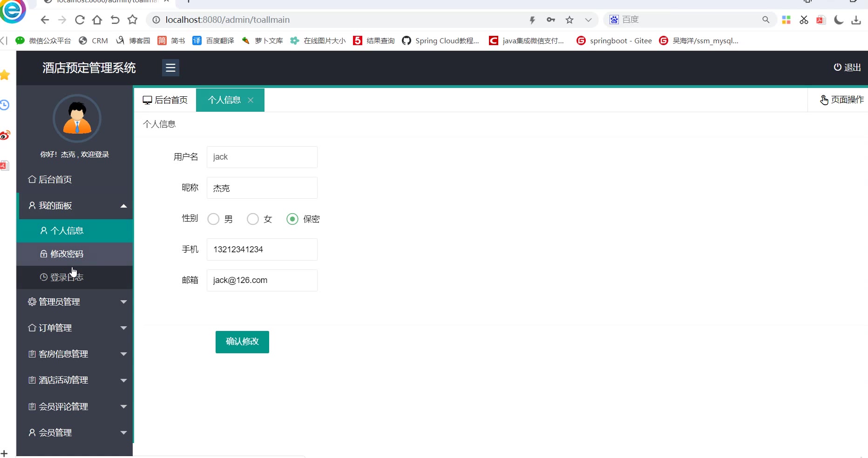
Task: Expand the 酒店活动管理 menu
Action: (75, 380)
